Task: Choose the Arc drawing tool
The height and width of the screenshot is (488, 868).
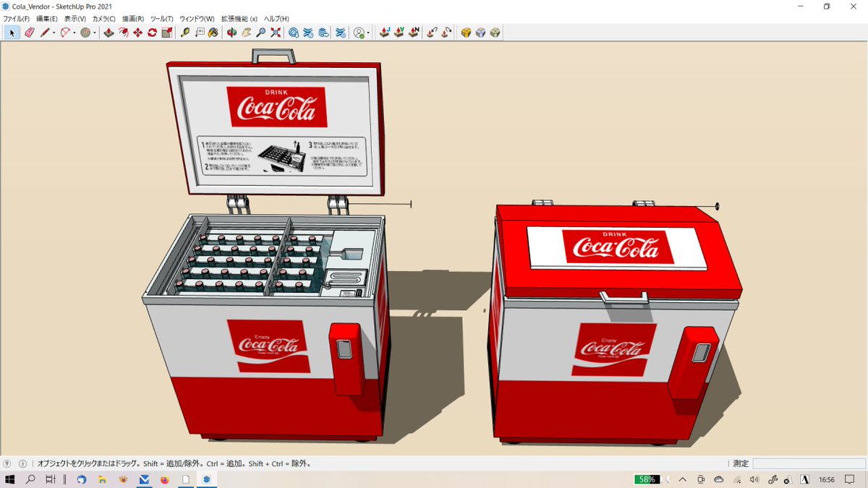Action: click(64, 33)
